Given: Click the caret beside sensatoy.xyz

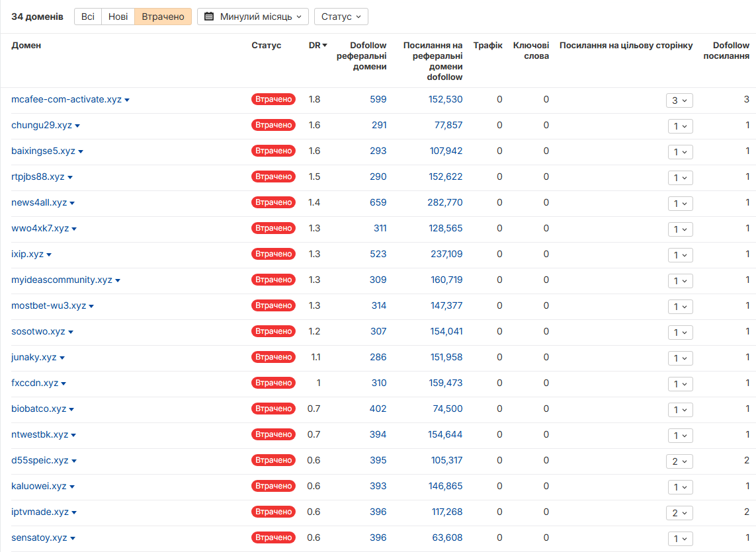Looking at the screenshot, I should pos(72,539).
